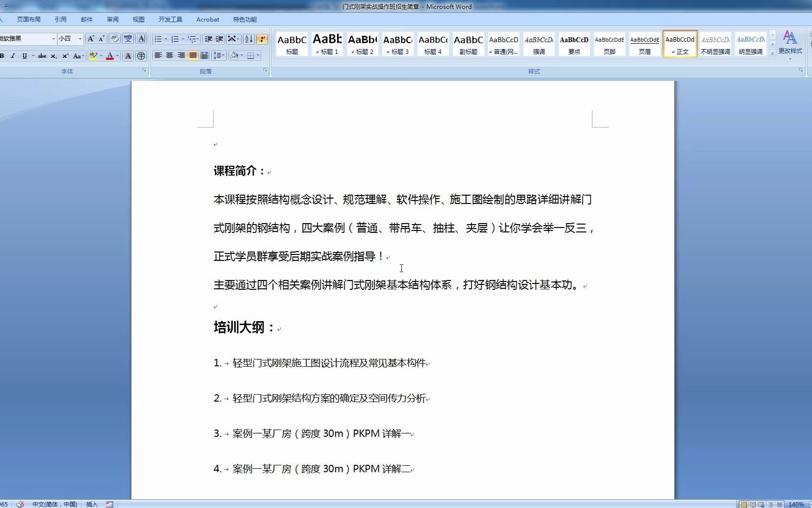Center align text
This screenshot has height=508, width=812.
click(x=170, y=55)
